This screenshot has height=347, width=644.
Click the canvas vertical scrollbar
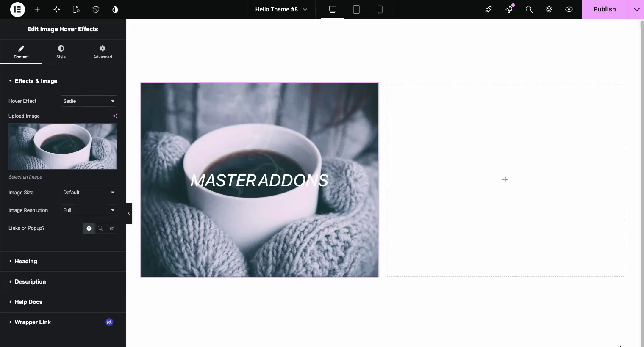click(x=641, y=183)
